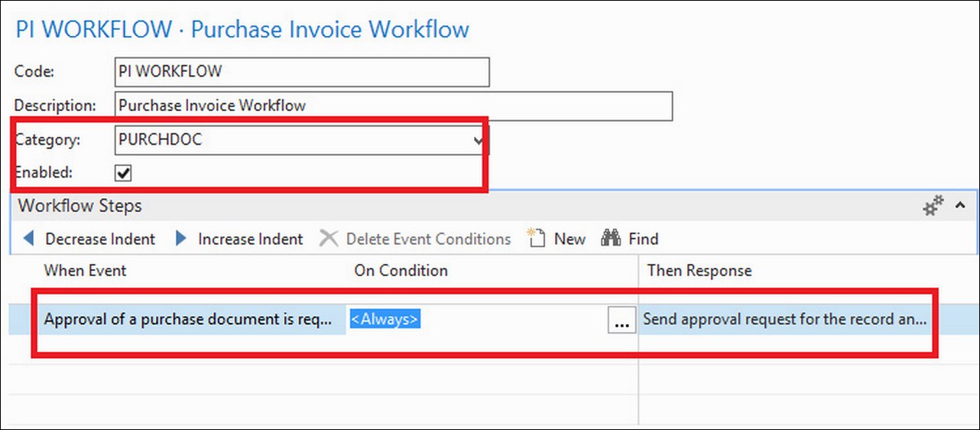Select the Decrease Indent toolbar label

coord(100,239)
